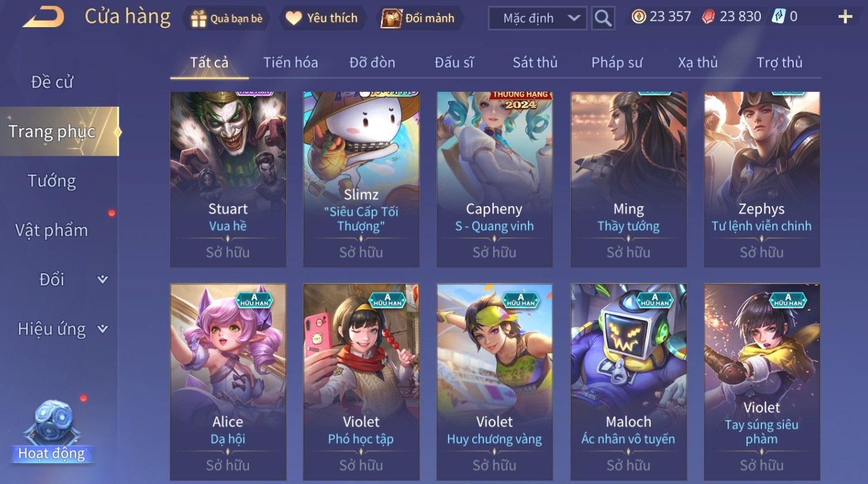Open the search magnifier icon
This screenshot has width=868, height=484.
click(x=603, y=18)
